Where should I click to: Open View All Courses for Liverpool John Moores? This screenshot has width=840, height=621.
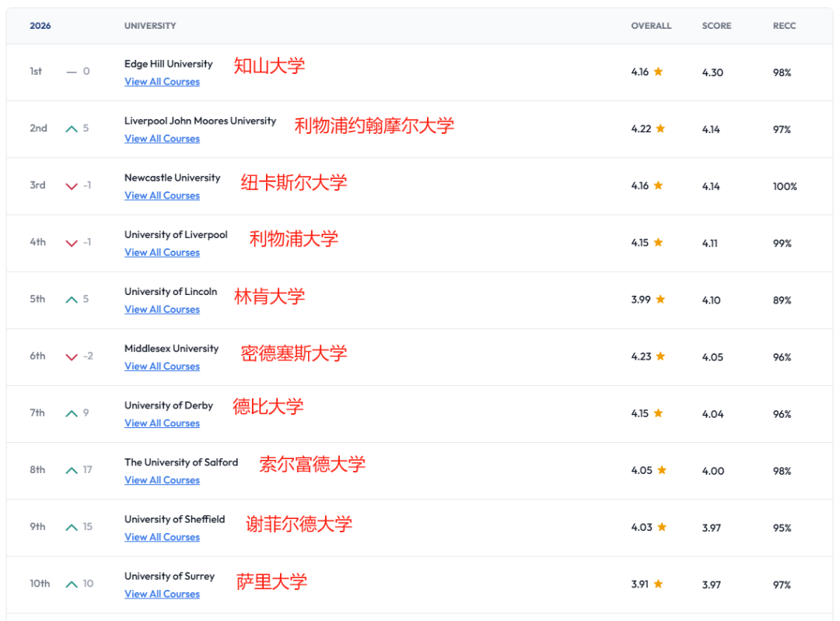[x=162, y=139]
